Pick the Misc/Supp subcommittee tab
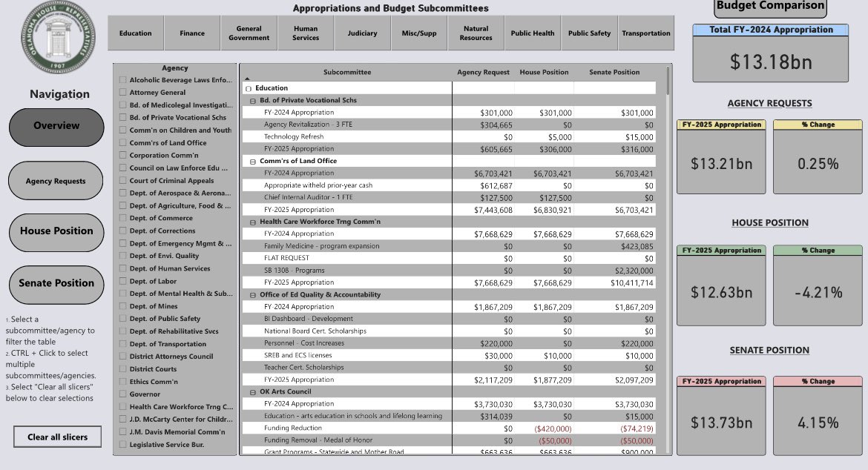Screen dimensions: 868x470 [x=419, y=33]
